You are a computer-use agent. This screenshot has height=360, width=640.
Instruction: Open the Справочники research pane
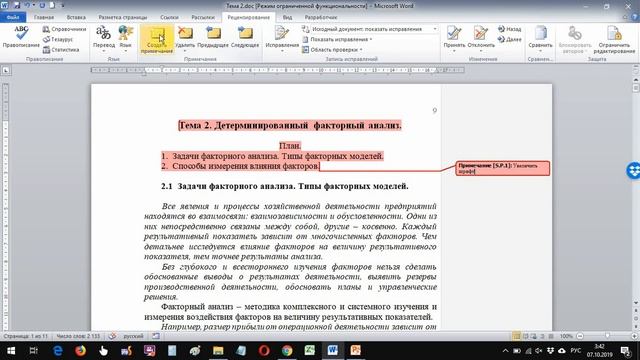coord(64,29)
